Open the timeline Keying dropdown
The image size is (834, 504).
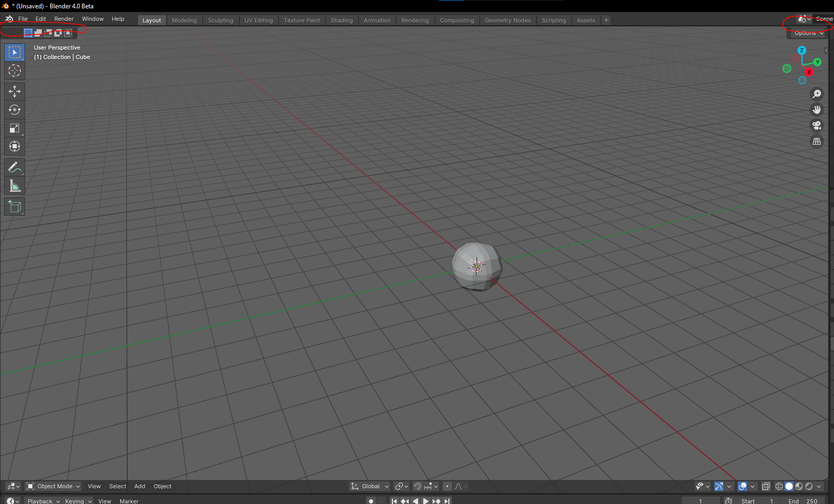[78, 501]
